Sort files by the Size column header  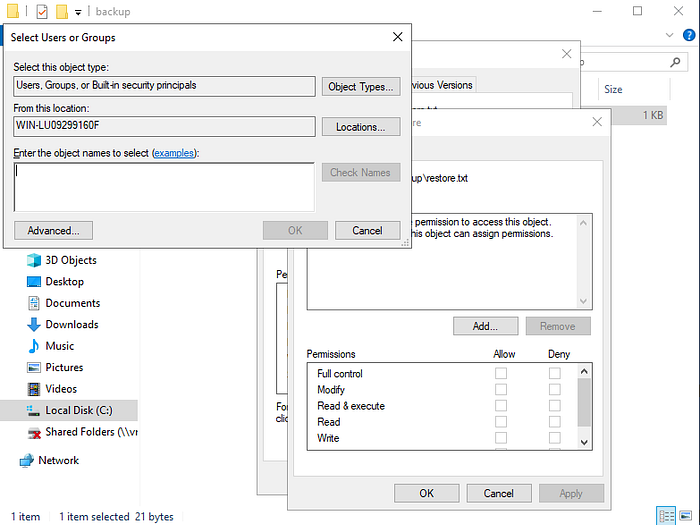click(634, 89)
